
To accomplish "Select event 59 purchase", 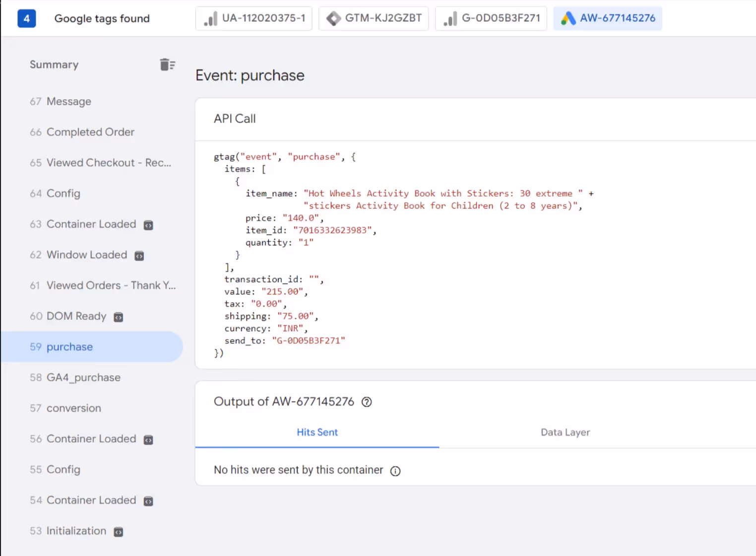I will pos(92,347).
